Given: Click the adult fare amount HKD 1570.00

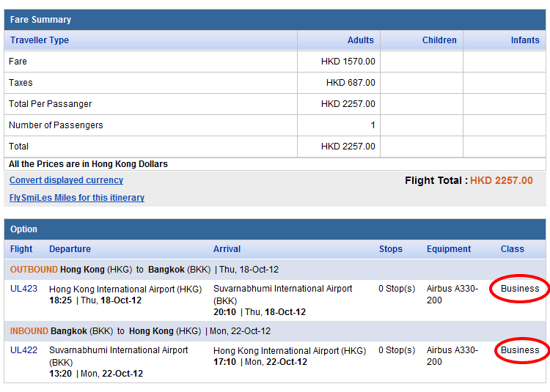Looking at the screenshot, I should click(x=348, y=62).
